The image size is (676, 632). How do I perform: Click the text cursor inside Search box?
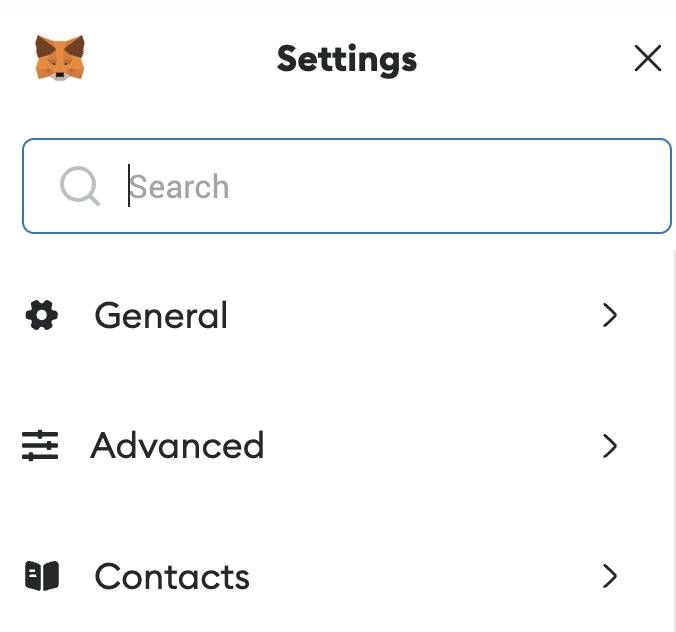tap(129, 185)
